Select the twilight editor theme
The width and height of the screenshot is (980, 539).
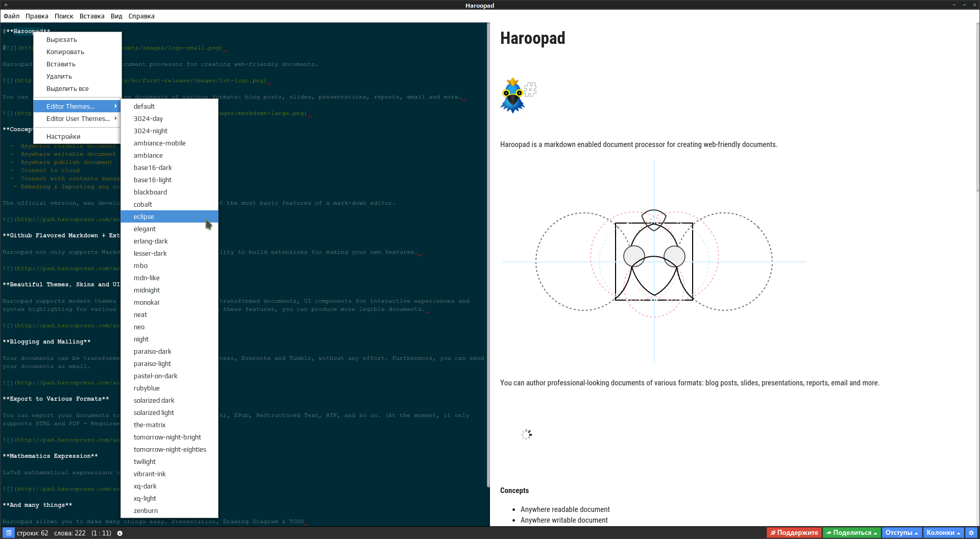[169, 461]
